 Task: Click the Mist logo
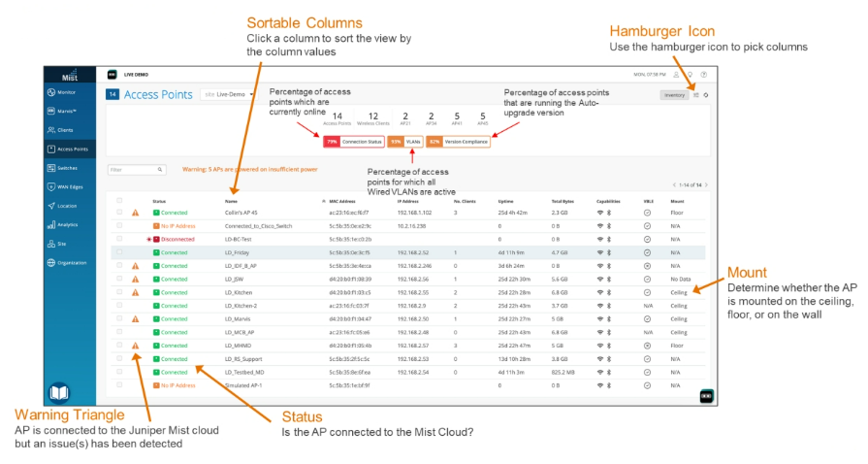pos(70,77)
